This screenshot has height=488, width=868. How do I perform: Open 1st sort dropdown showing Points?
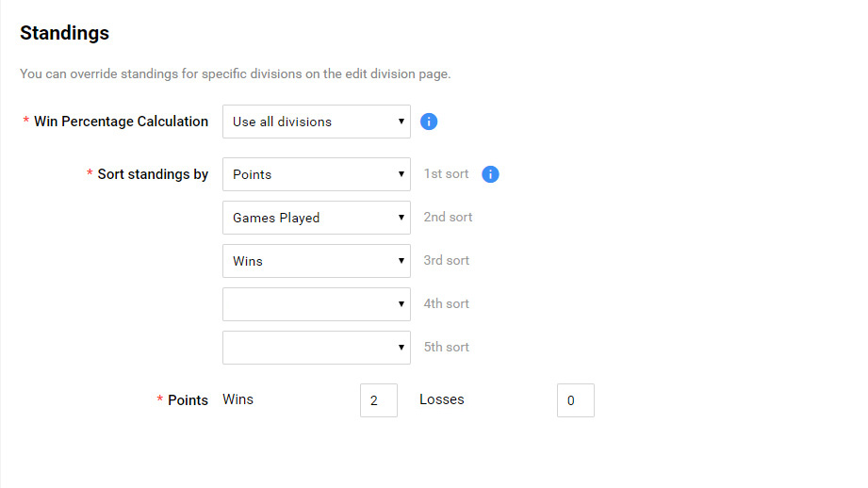tap(317, 174)
